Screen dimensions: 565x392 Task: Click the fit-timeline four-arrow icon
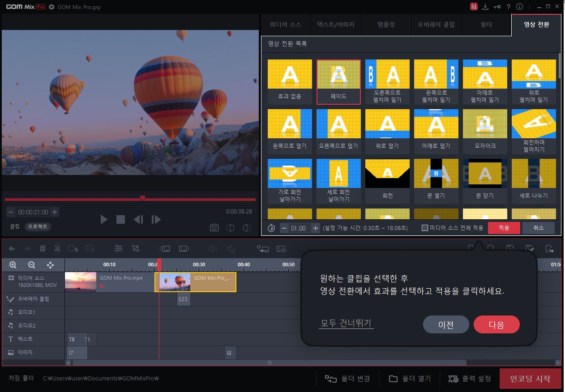coord(50,265)
